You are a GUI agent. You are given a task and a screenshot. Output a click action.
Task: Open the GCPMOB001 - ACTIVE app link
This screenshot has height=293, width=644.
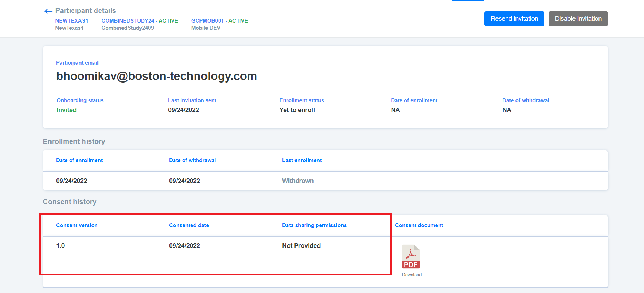[x=220, y=21]
